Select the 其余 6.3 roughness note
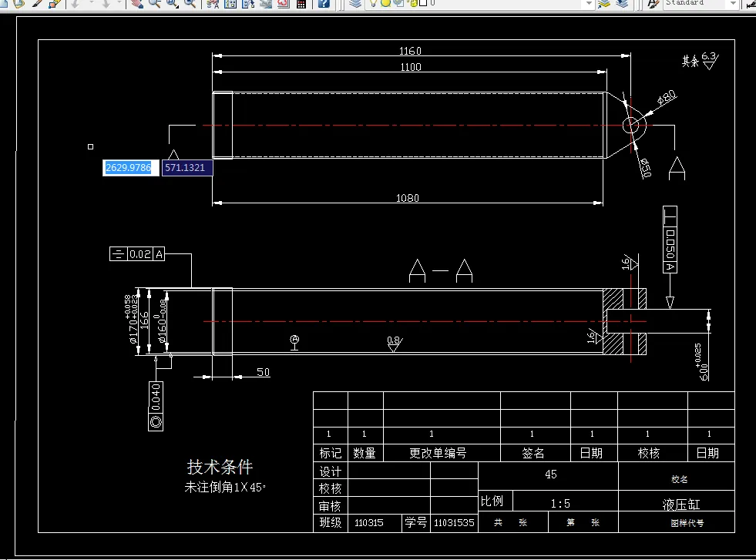The image size is (756, 560). (x=700, y=61)
